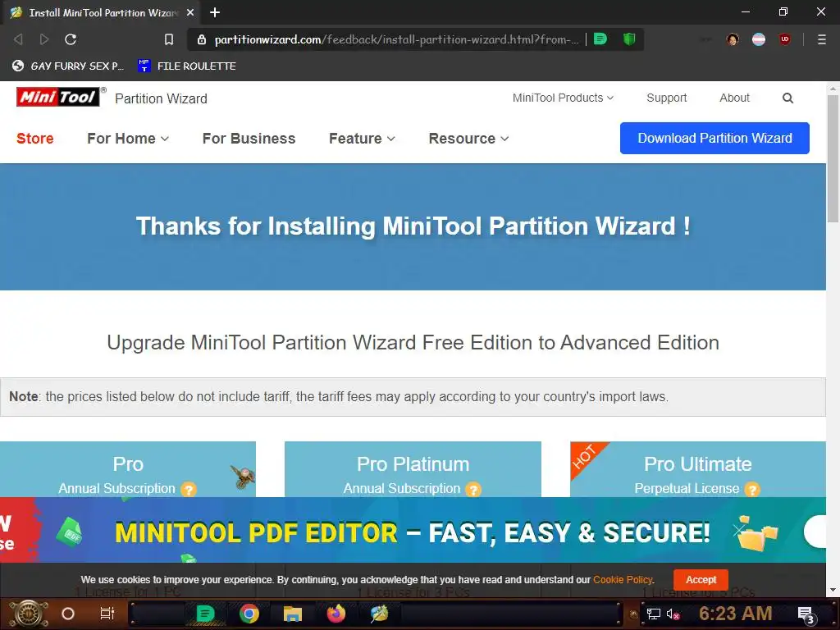Viewport: 840px width, 630px height.
Task: Select the Pro Platinum plan card header
Action: pos(413,470)
